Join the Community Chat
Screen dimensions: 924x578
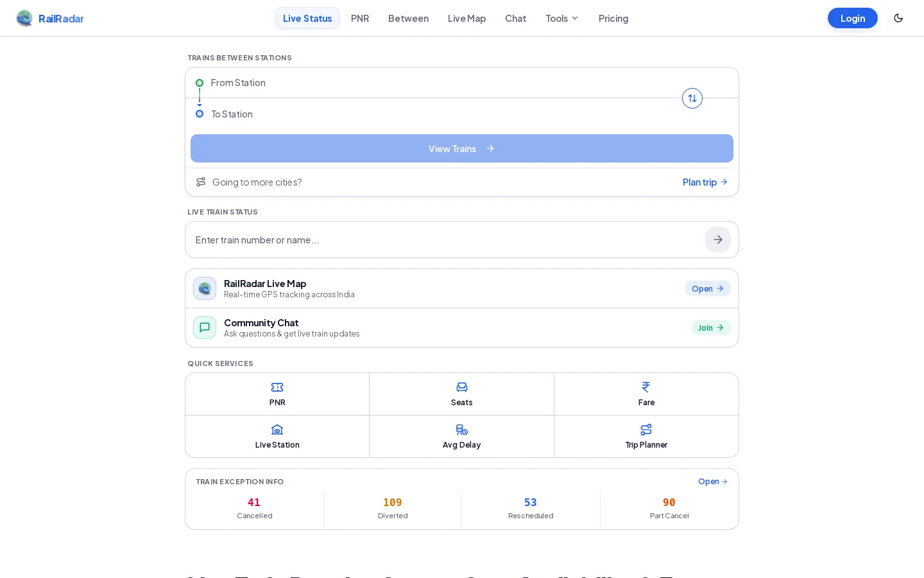click(711, 328)
